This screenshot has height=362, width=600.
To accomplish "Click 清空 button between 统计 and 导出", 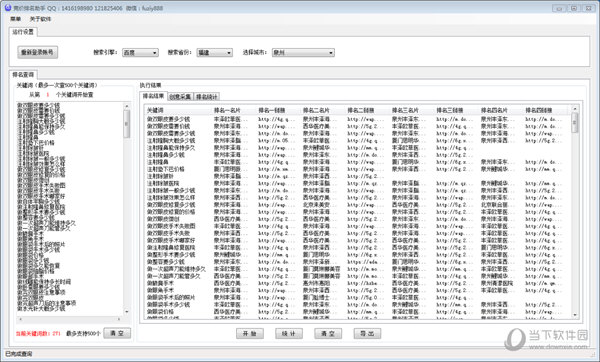I will pyautogui.click(x=328, y=333).
